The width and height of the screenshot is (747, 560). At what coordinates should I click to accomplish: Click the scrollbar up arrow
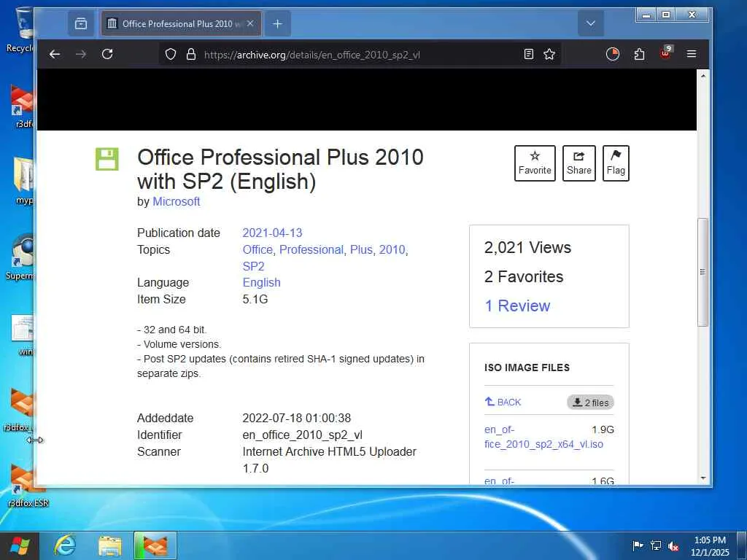(703, 75)
